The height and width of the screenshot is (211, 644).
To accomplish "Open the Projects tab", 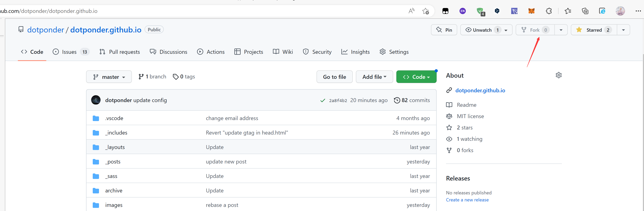I will [249, 52].
